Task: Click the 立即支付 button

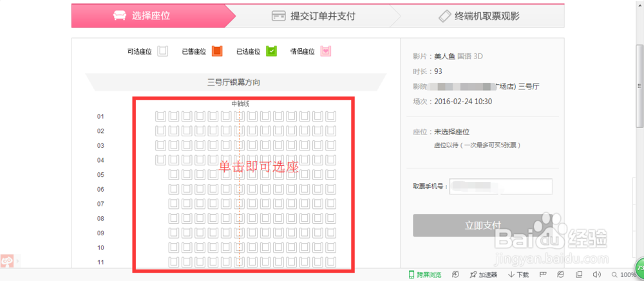Action: [x=482, y=225]
